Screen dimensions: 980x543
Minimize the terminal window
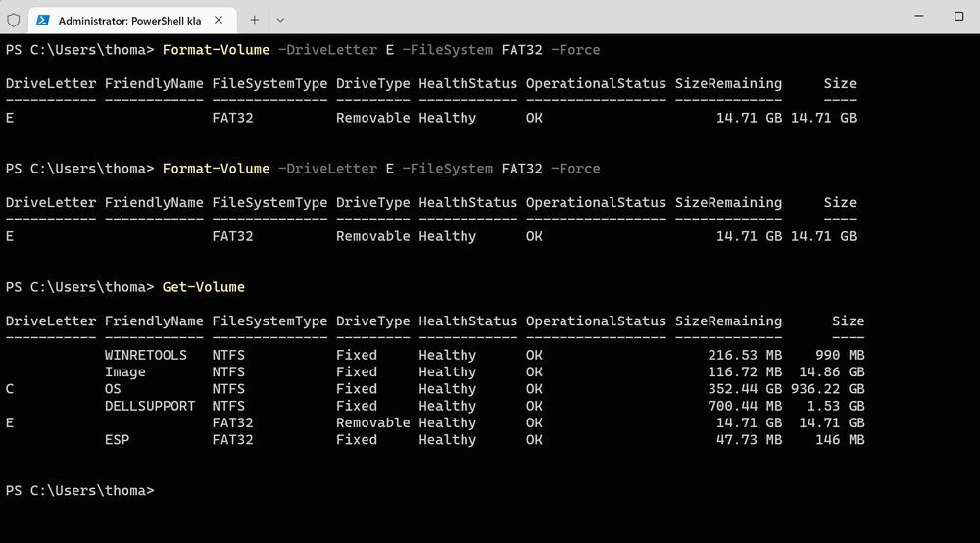919,17
